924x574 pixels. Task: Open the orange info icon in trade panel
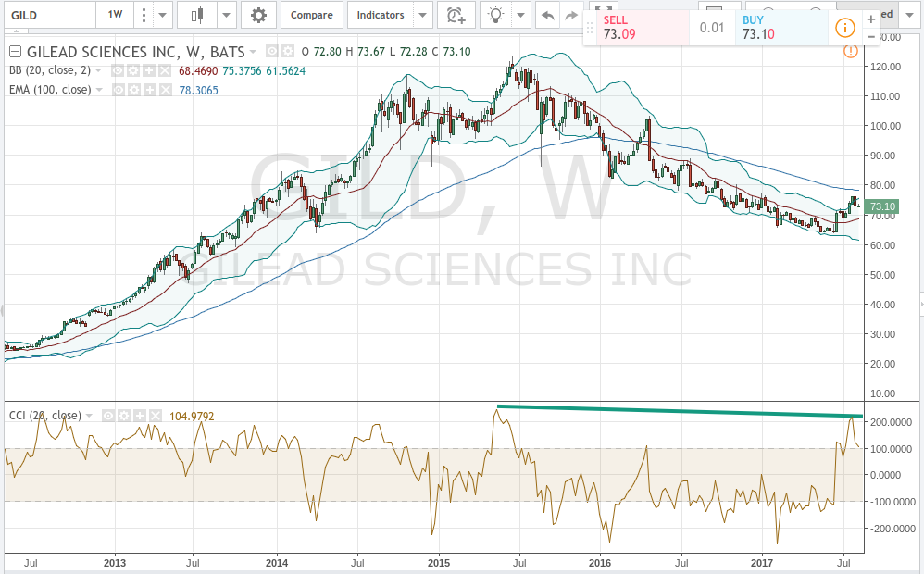[844, 28]
